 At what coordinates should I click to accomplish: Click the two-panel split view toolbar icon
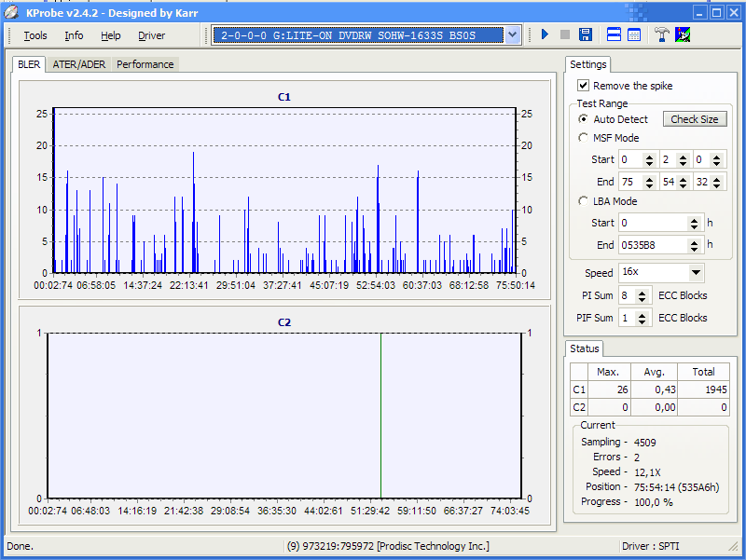click(615, 35)
